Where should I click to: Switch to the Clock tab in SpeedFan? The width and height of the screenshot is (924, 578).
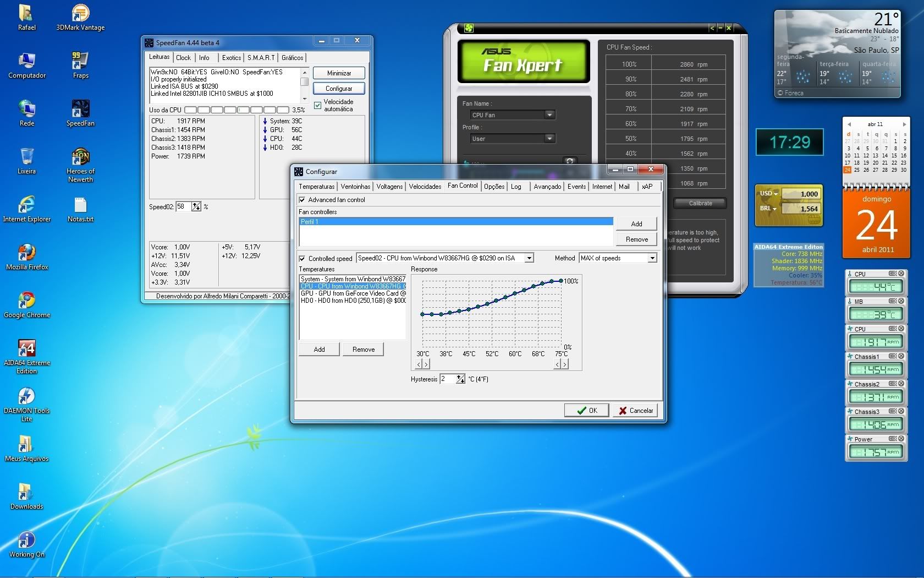(x=183, y=58)
